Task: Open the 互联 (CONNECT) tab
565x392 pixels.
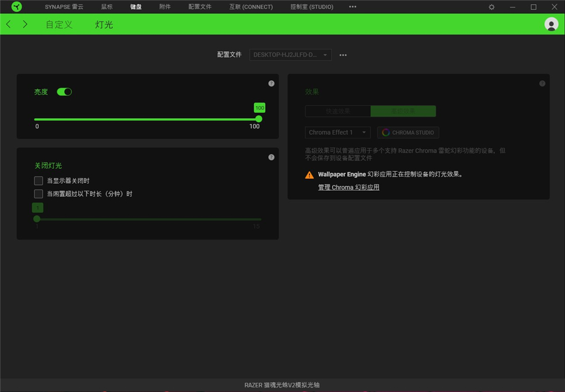Action: pyautogui.click(x=251, y=7)
